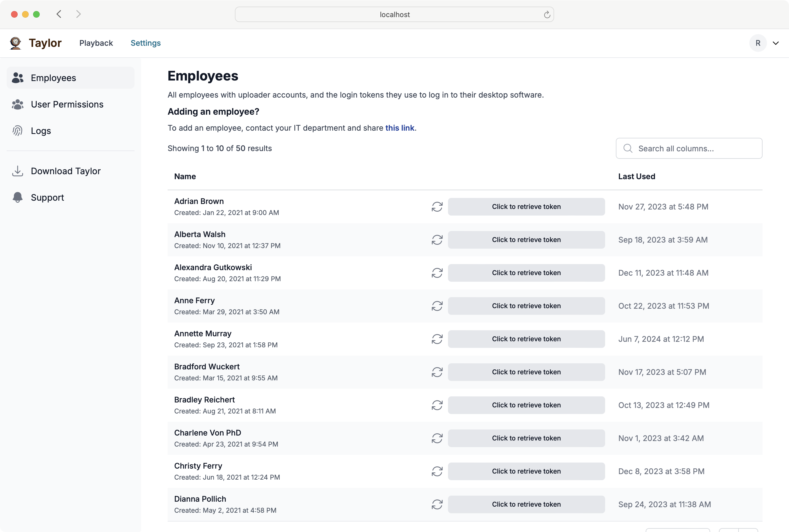Click refresh icon beside Annette Murray
Screen dimensions: 789x532
[x=437, y=339]
